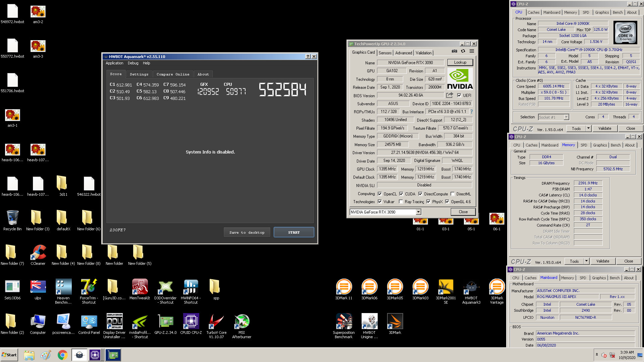Toggle the CUDA checkbox
The height and width of the screenshot is (362, 644).
point(401,194)
